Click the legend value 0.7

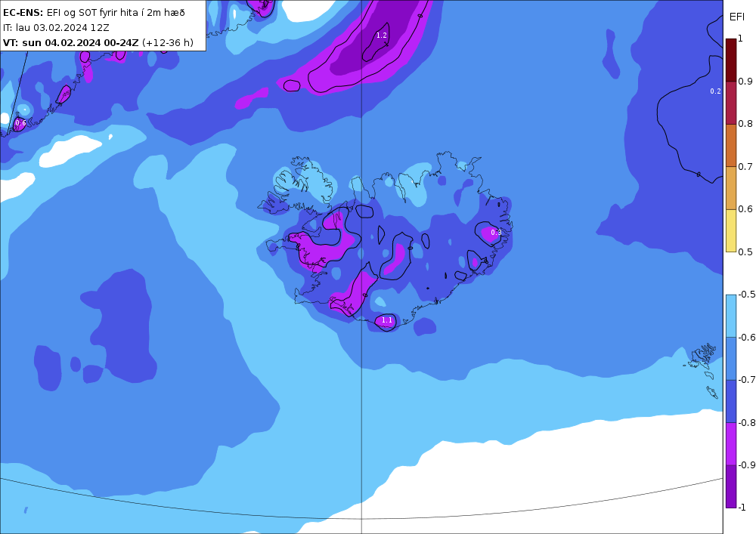pos(745,167)
